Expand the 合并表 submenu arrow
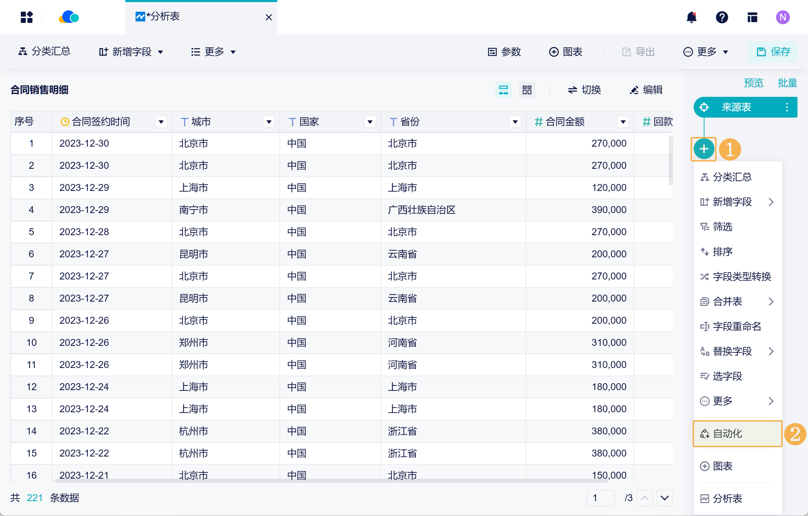The image size is (812, 516). pyautogui.click(x=771, y=302)
